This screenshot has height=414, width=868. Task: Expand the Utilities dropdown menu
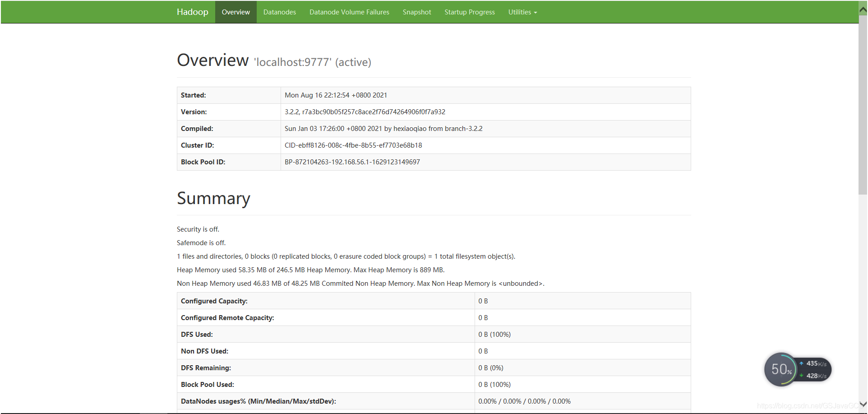(522, 12)
